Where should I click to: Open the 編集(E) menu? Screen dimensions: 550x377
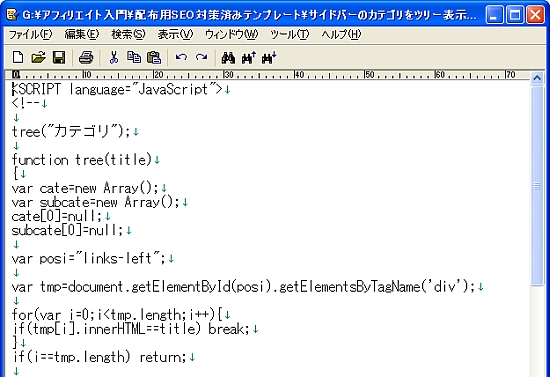(82, 34)
